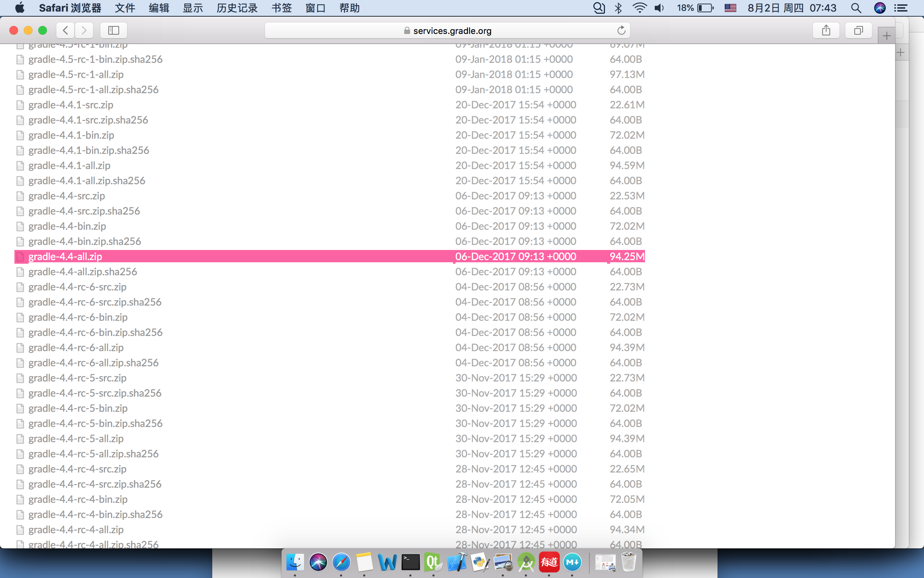
Task: Go forward with Safari forward arrow
Action: [84, 30]
